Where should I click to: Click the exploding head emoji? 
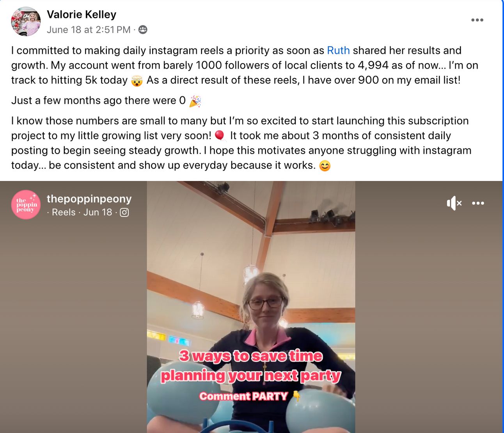pyautogui.click(x=137, y=81)
